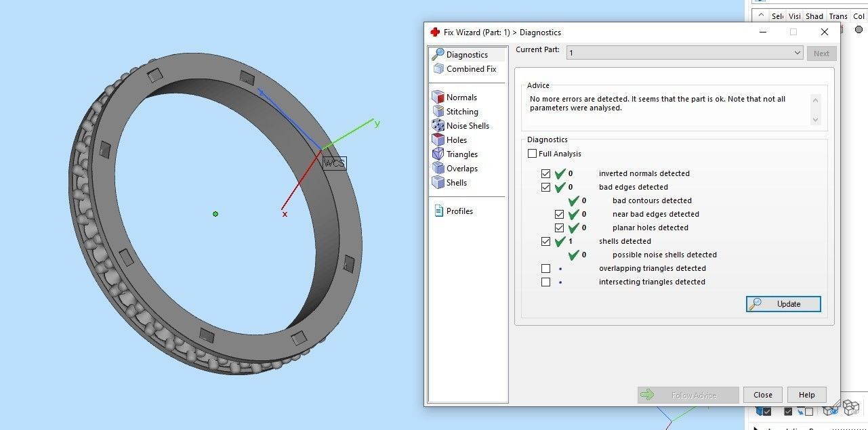Click the green center point in the viewport
Viewport: 868px width, 430px height.
215,214
